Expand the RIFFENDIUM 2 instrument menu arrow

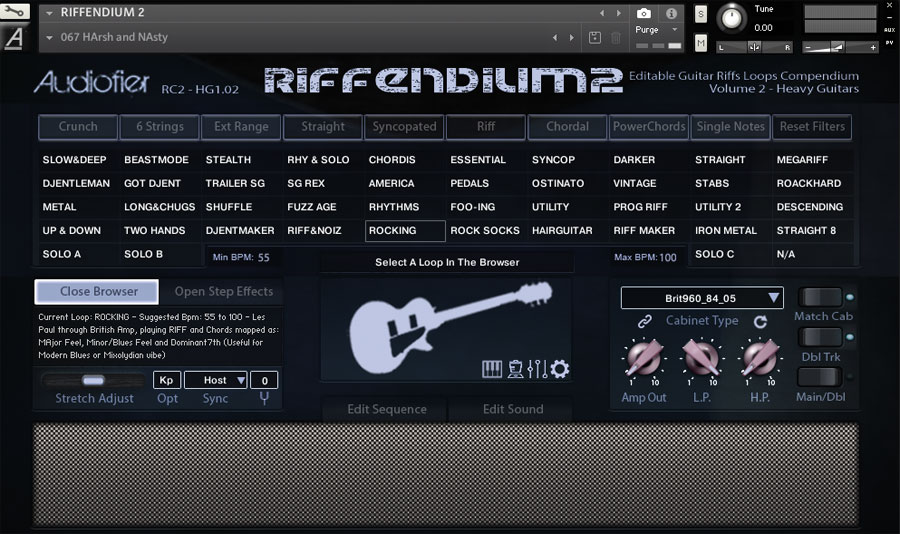[x=49, y=13]
